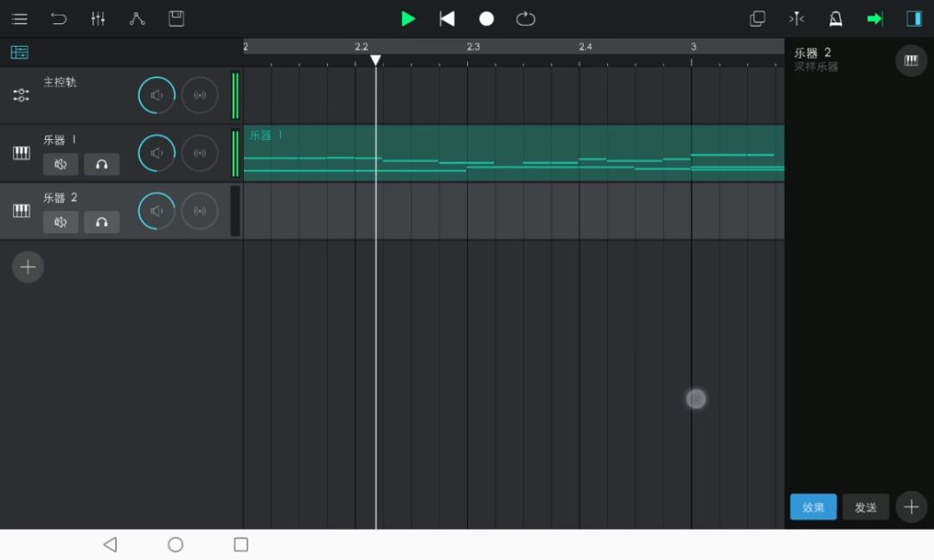Toggle the metronome on

point(835,19)
